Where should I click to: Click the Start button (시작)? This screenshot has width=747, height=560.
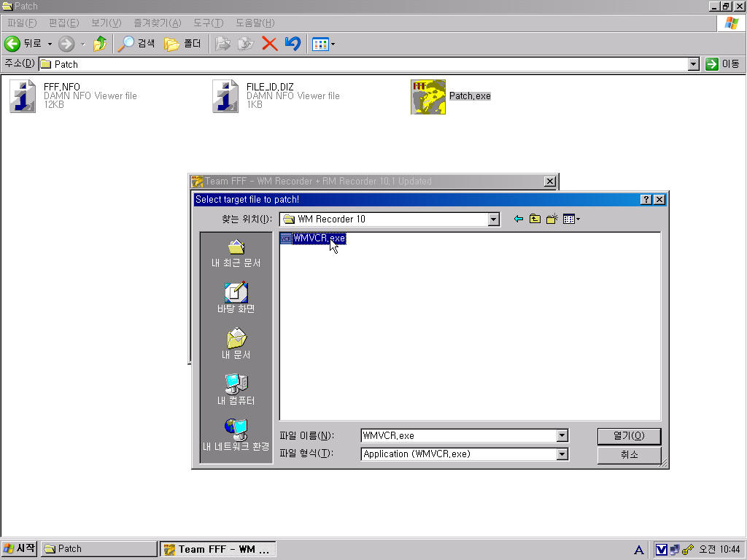pos(19,548)
